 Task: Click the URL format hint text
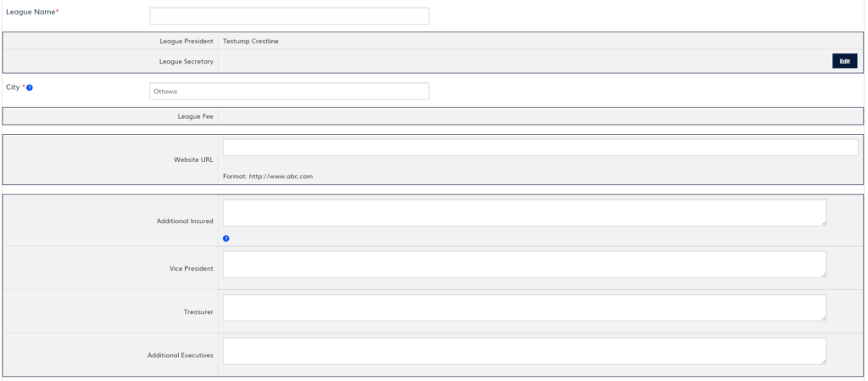268,176
